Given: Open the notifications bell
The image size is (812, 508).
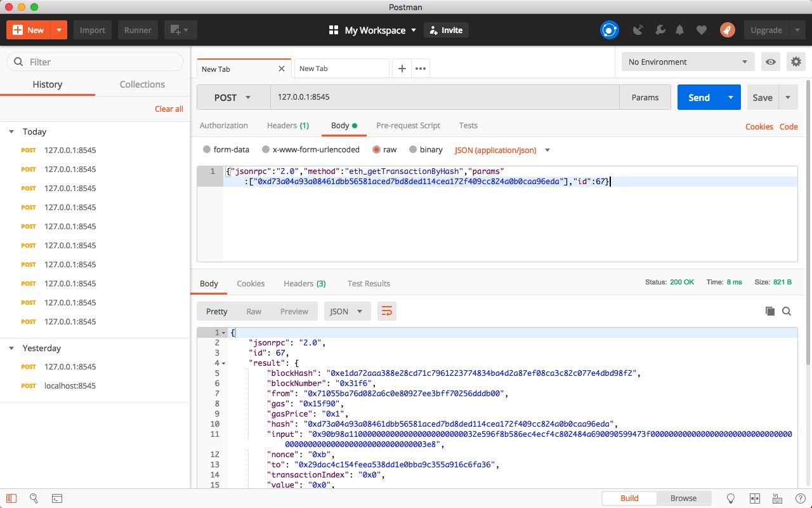Looking at the screenshot, I should (x=680, y=30).
